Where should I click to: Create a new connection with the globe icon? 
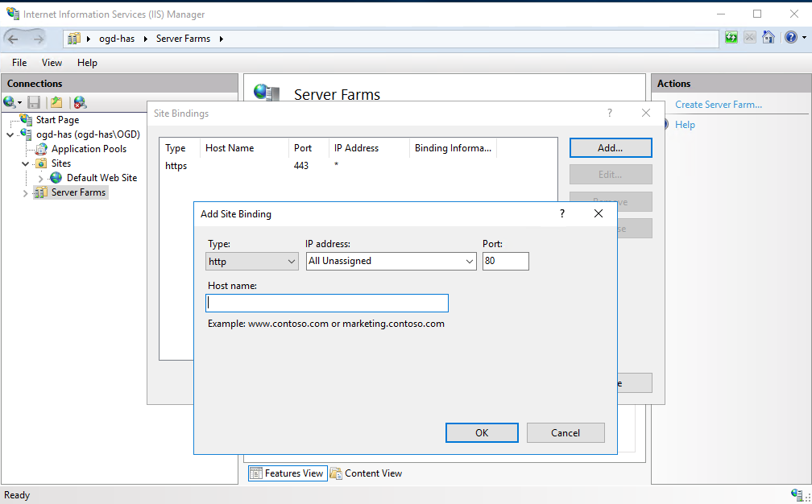[8, 102]
